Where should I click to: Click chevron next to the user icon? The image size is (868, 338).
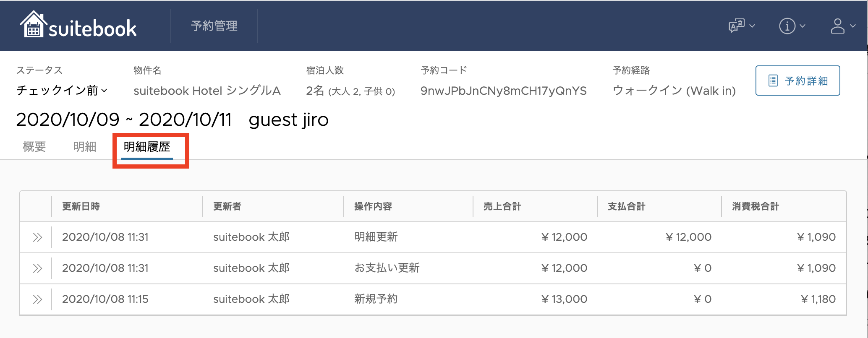click(853, 26)
